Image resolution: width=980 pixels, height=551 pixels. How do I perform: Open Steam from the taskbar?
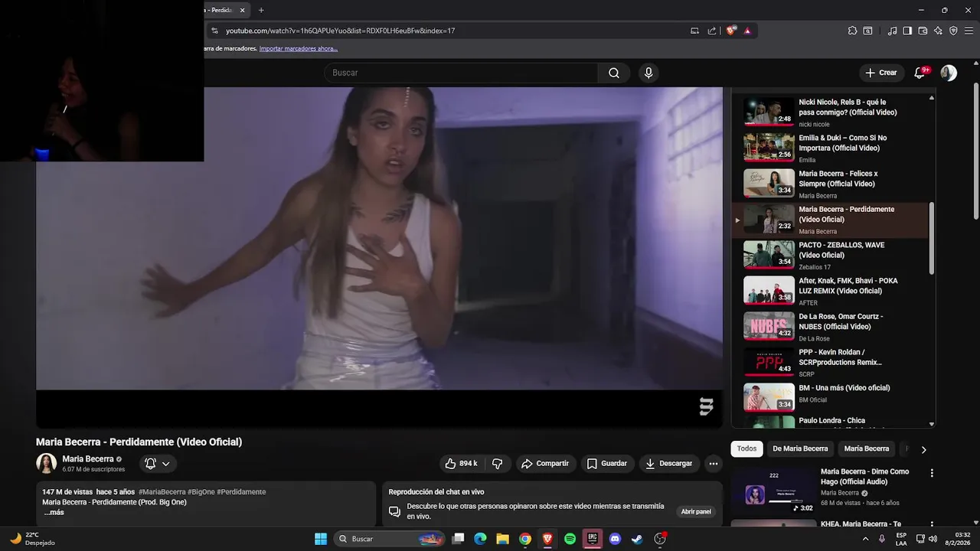[x=637, y=539]
